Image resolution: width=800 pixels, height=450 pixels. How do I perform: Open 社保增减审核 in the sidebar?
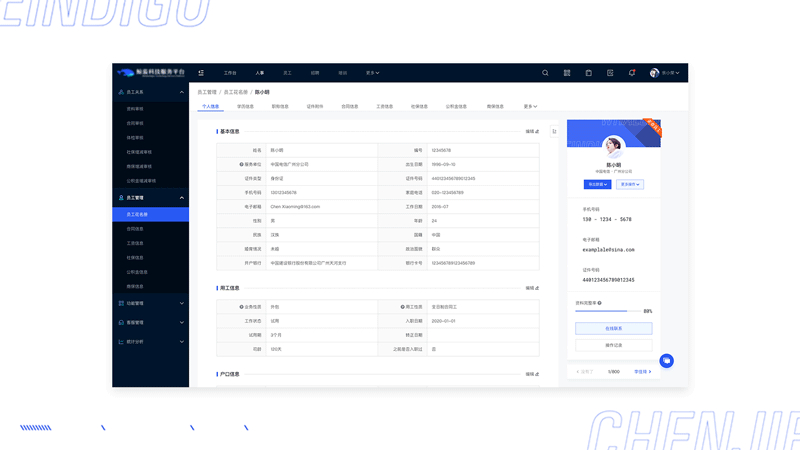tap(139, 152)
